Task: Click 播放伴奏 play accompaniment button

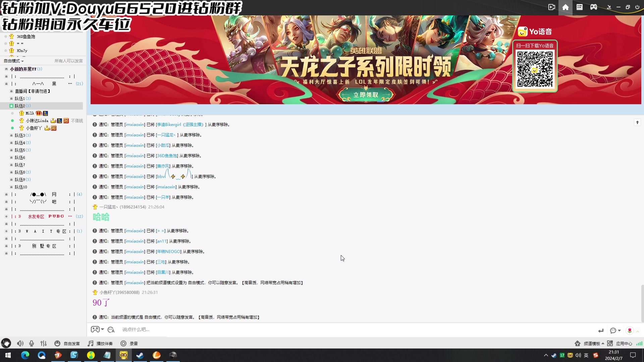Action: pos(100,344)
